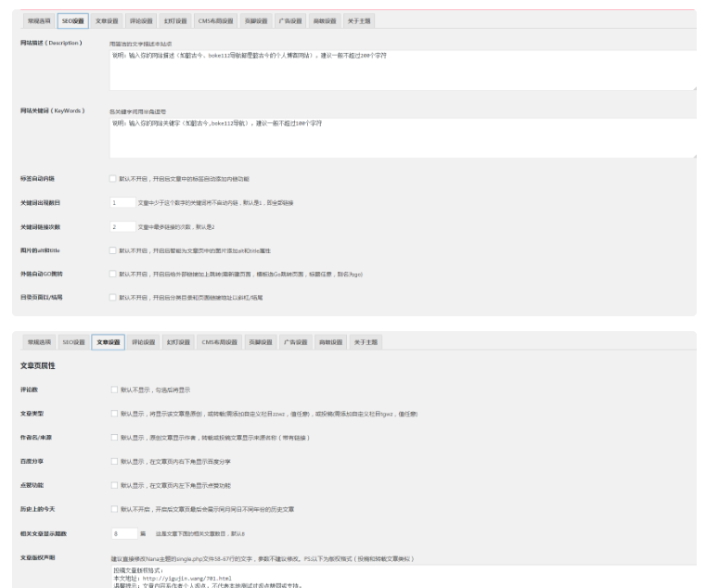This screenshot has width=706, height=588.
Task: Enable the 百度分享 checkbox
Action: click(113, 461)
